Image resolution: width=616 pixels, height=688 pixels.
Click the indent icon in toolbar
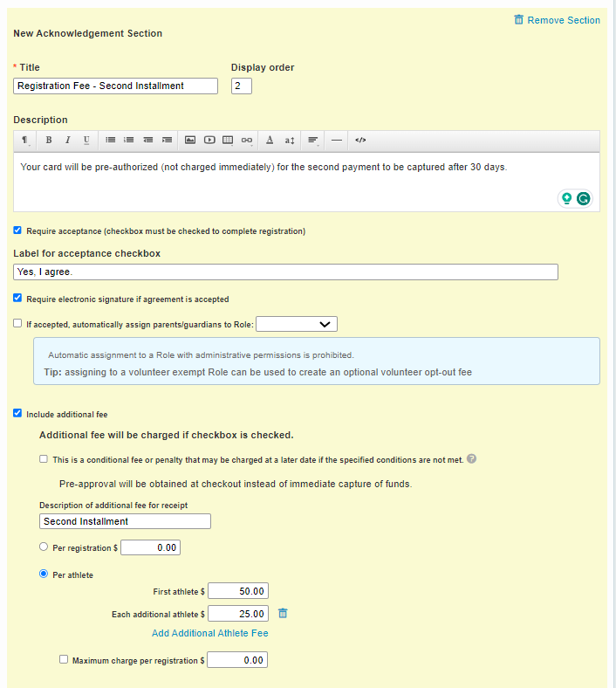pos(167,140)
